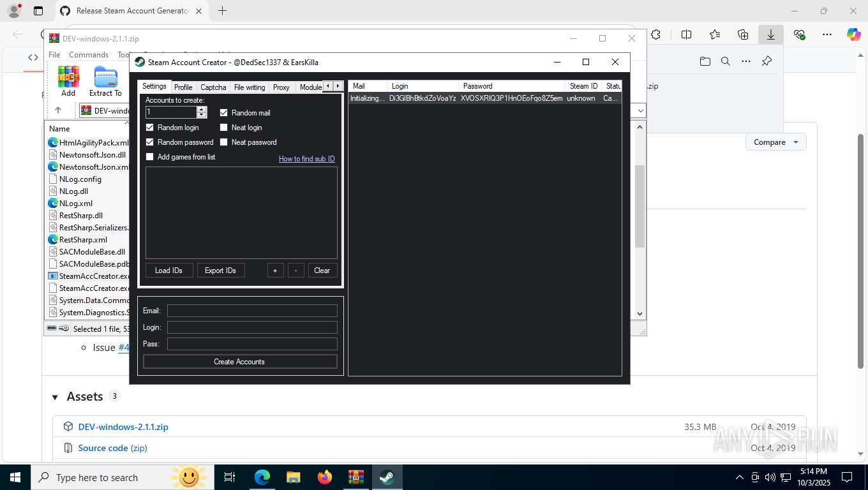This screenshot has height=490, width=868.
Task: Open the Compare dropdown on GitHub
Action: 775,142
